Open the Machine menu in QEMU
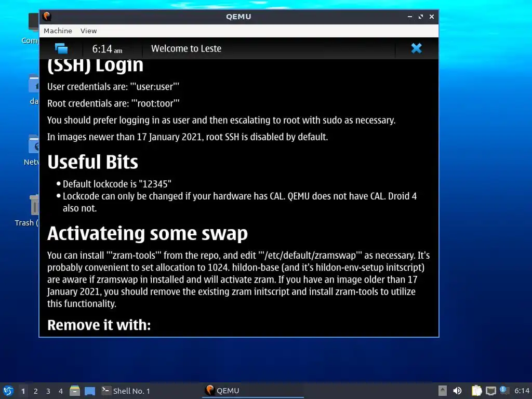532x399 pixels. (58, 31)
